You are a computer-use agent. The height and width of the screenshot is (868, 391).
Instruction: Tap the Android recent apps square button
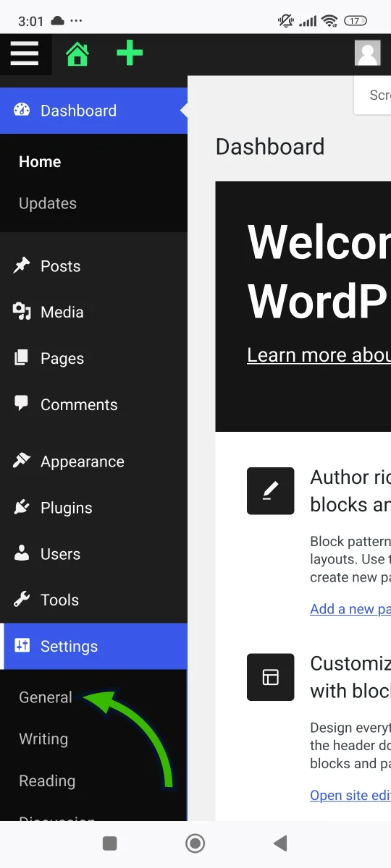[x=110, y=843]
